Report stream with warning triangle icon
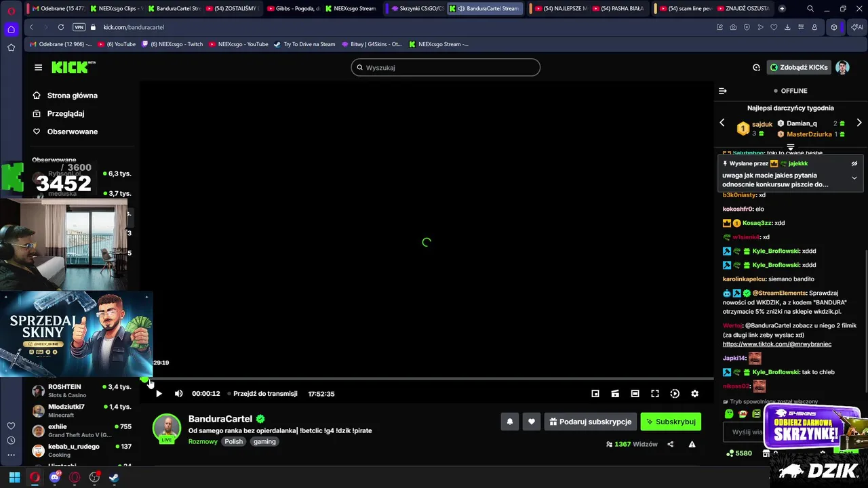Viewport: 868px width, 488px height. (692, 445)
